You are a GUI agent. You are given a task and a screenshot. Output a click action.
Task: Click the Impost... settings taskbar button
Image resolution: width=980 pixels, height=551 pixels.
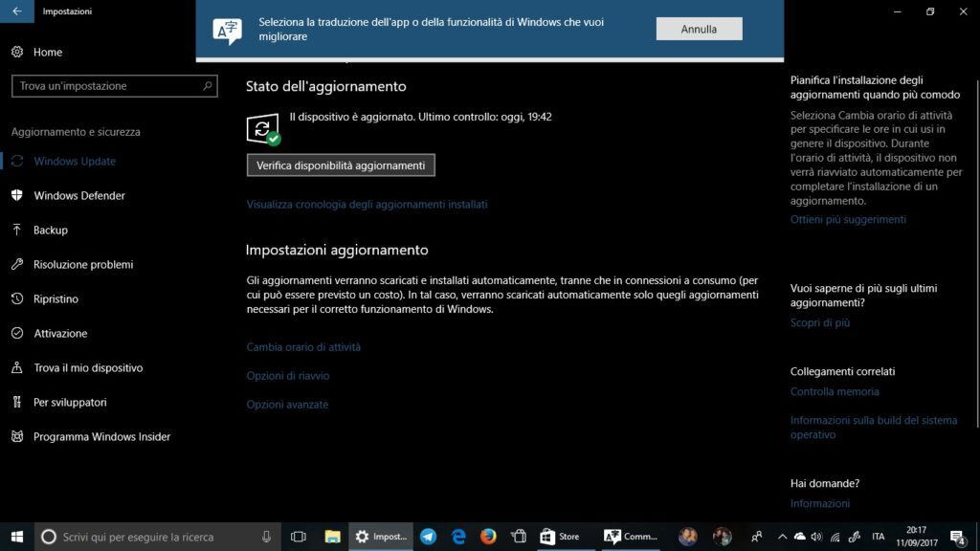tap(381, 537)
